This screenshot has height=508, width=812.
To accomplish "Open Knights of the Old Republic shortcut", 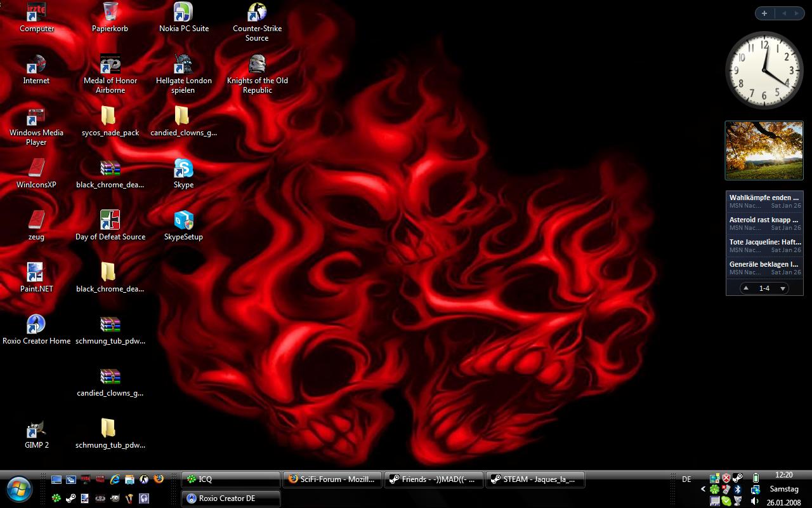I will coord(257,65).
